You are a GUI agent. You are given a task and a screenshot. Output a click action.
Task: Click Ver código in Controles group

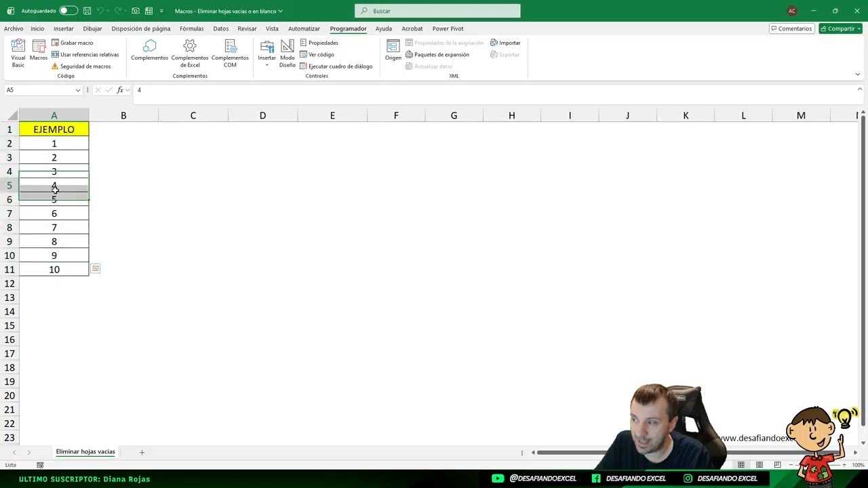(x=317, y=54)
